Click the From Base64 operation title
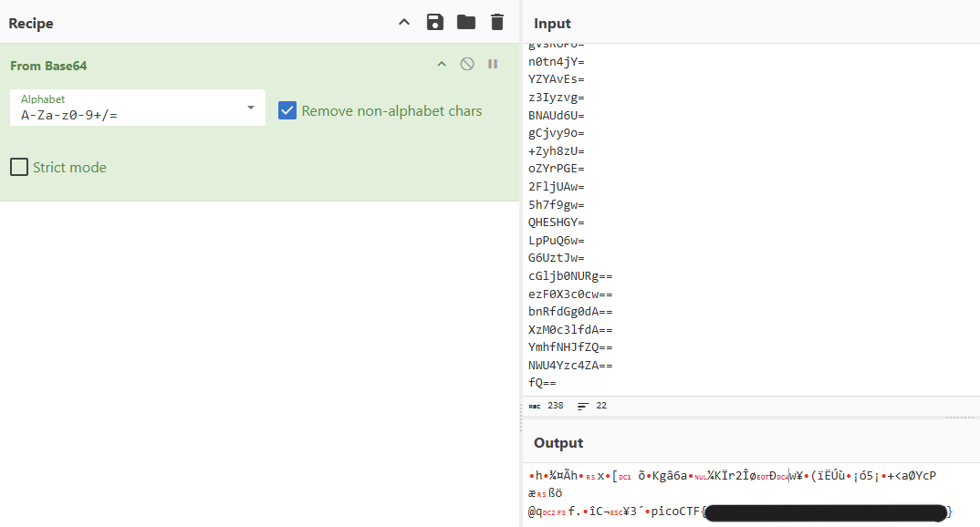This screenshot has height=527, width=980. pyautogui.click(x=48, y=66)
